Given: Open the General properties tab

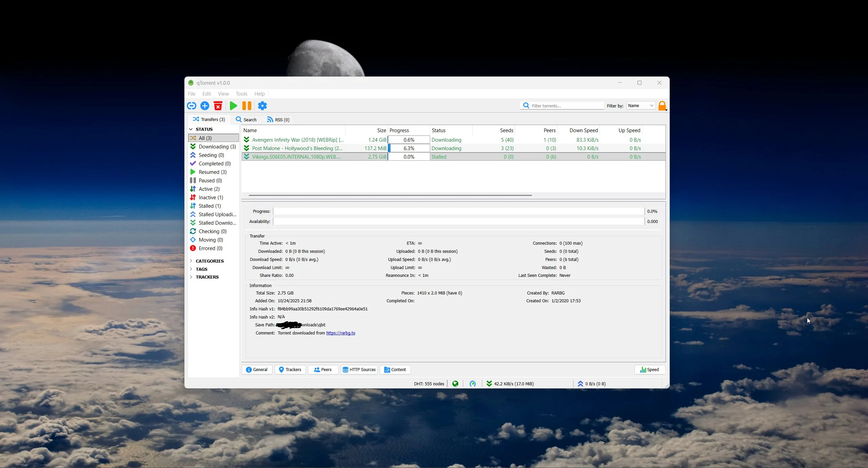Looking at the screenshot, I should (257, 369).
